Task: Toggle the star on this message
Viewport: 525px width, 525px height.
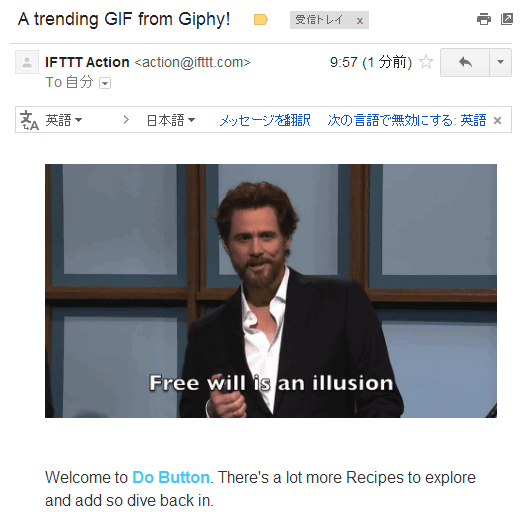Action: (x=426, y=62)
